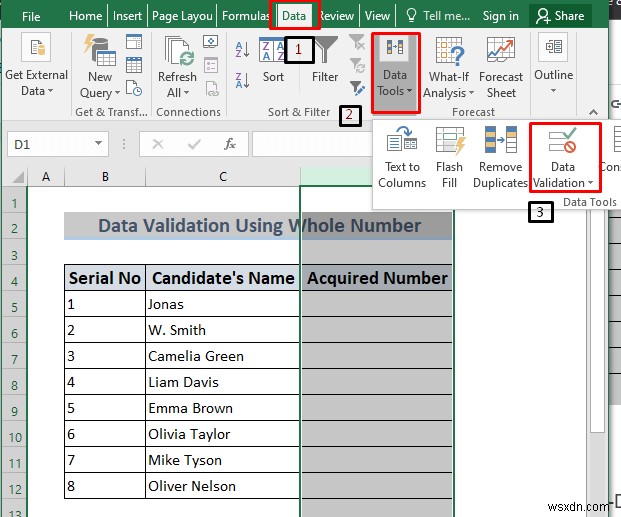Run Flash Fill
The width and height of the screenshot is (621, 517).
449,158
